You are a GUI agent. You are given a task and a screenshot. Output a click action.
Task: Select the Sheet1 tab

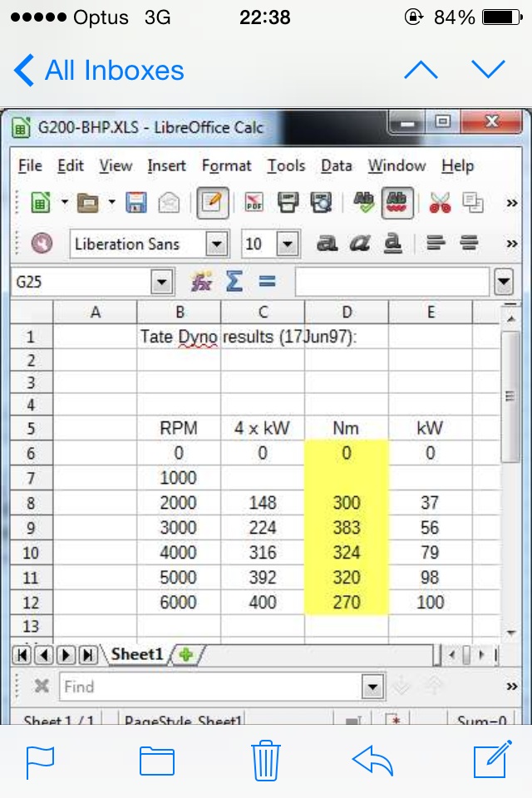[x=136, y=654]
